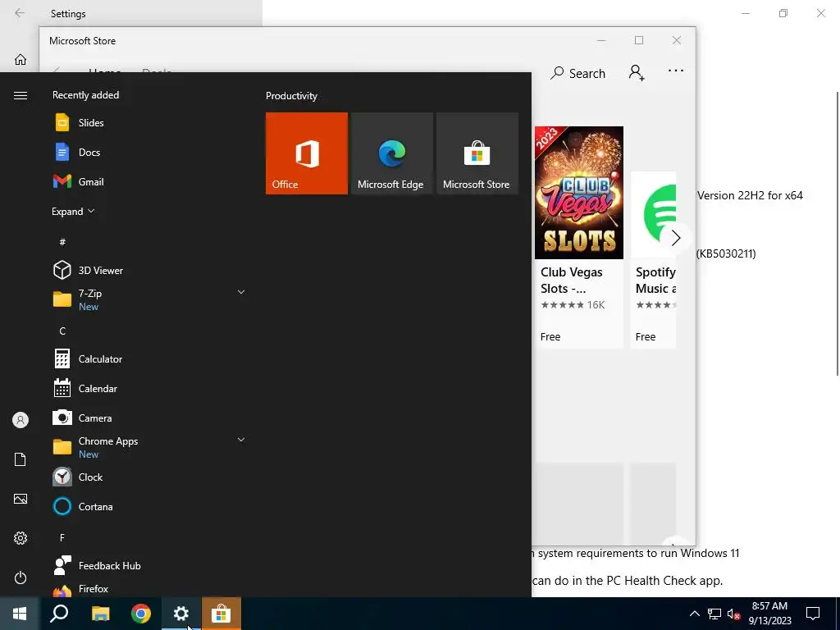Launch Gmail from Start menu
840x630 pixels.
(150, 181)
